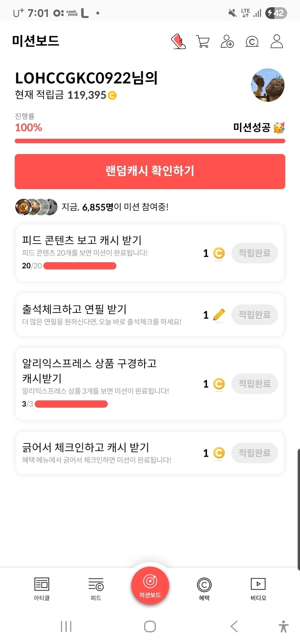Tap 적립완료 for 출석체크 mission
Viewport: 300px width, 644px height.
[254, 315]
